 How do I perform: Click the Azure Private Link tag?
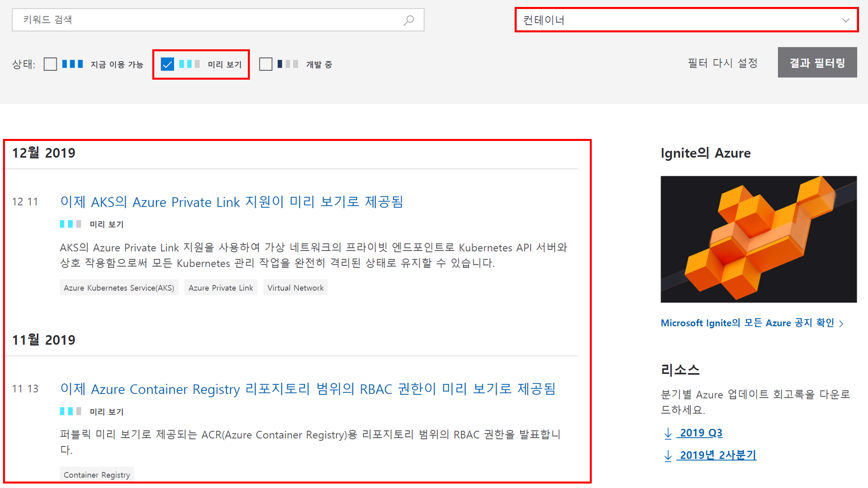click(220, 288)
